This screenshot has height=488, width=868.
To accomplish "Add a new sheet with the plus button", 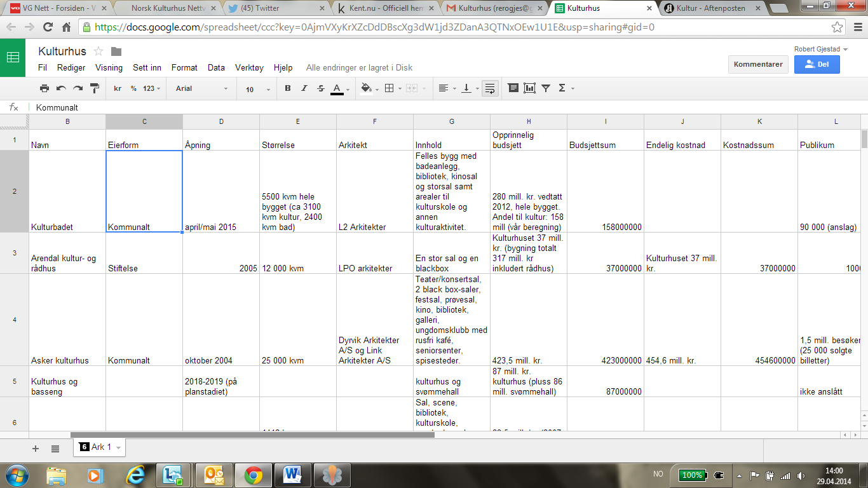I will click(x=36, y=448).
